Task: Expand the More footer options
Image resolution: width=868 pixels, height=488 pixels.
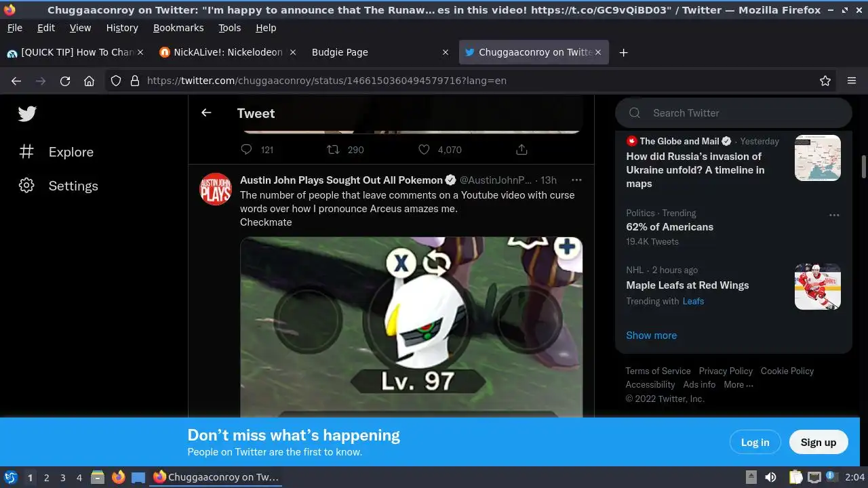Action: coord(738,384)
